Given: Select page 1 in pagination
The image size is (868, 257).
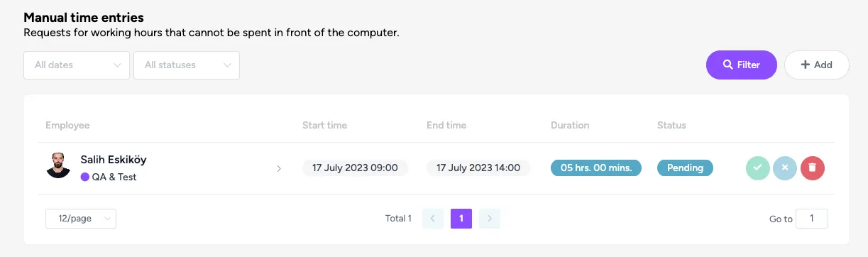Looking at the screenshot, I should pyautogui.click(x=461, y=218).
